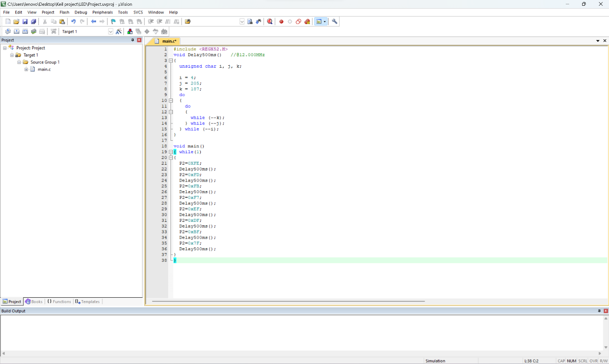The width and height of the screenshot is (609, 364).
Task: Open the Target 1 dropdown
Action: coord(110,31)
